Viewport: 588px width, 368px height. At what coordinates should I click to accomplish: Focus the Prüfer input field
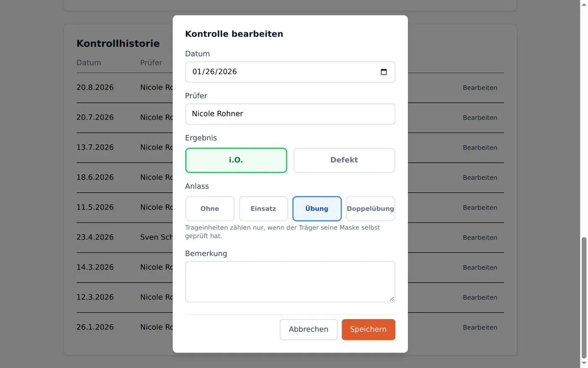point(290,114)
